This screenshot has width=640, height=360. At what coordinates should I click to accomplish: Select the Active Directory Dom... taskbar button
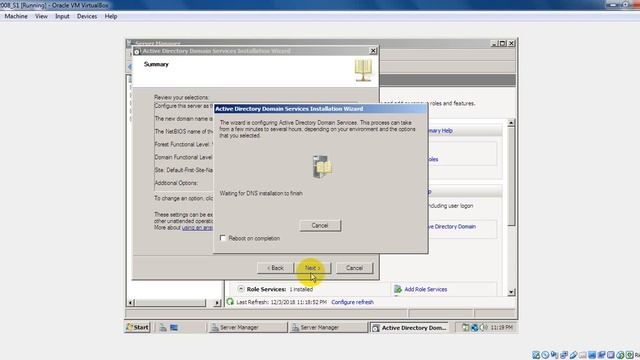point(410,327)
